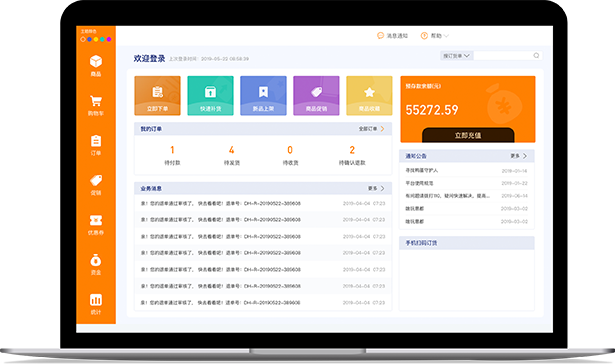Viewport: 615px width, 364px height.
Task: Open 消息通知 message notifications
Action: (392, 36)
